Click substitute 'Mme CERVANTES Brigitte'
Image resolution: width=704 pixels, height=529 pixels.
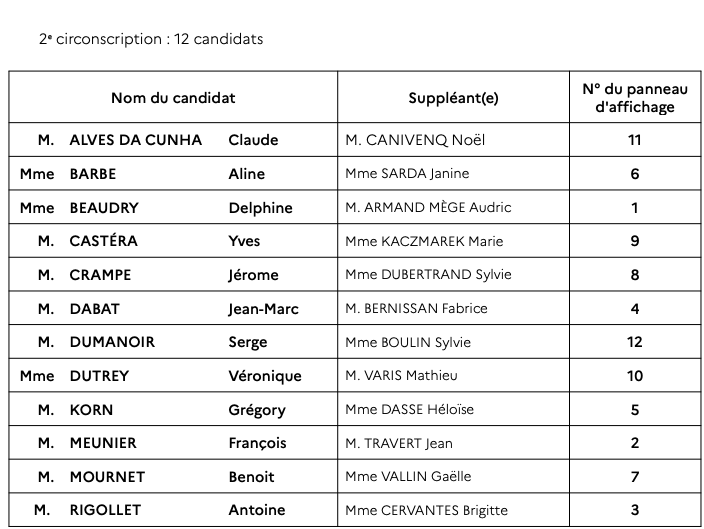(426, 510)
